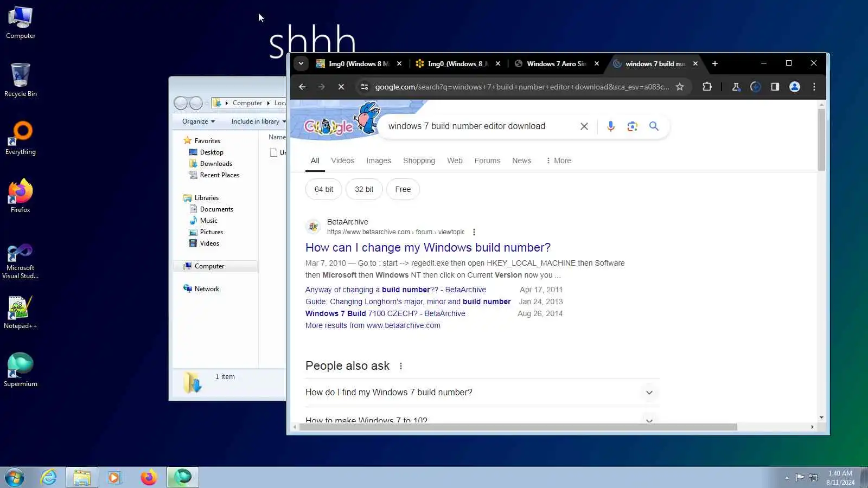The width and height of the screenshot is (868, 488).
Task: Open Windows Explorer from the taskbar
Action: point(82,477)
